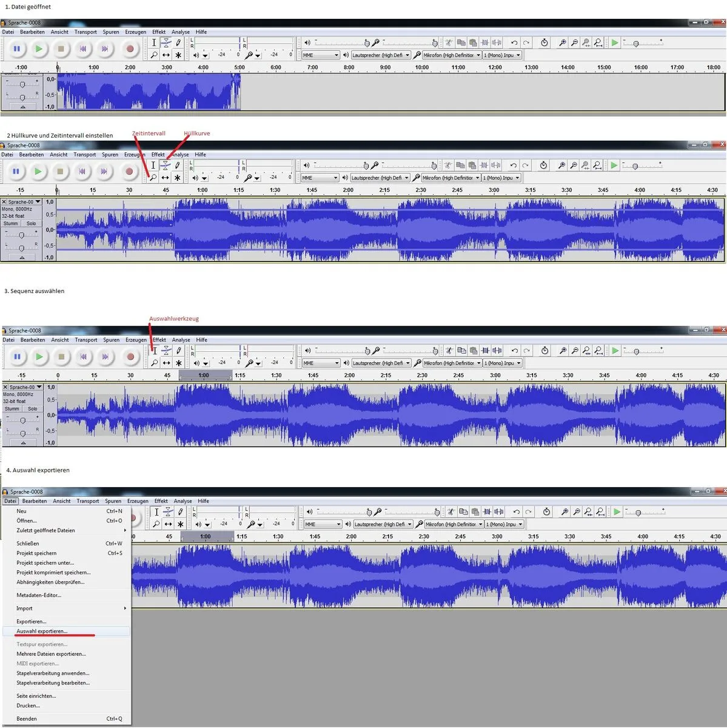Viewport: 727px width, 728px height.
Task: Choose the Auswahlwerkzeug selection tool in third window
Action: pos(155,350)
